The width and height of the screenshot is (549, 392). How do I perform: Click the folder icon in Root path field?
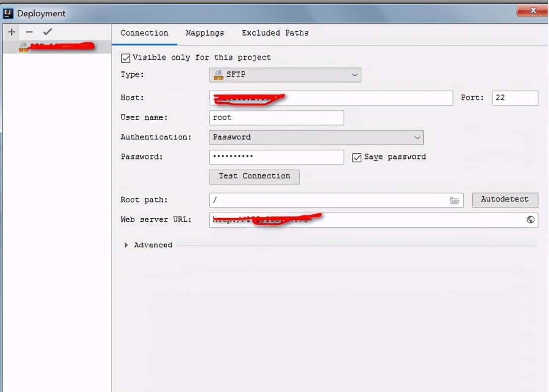[454, 200]
